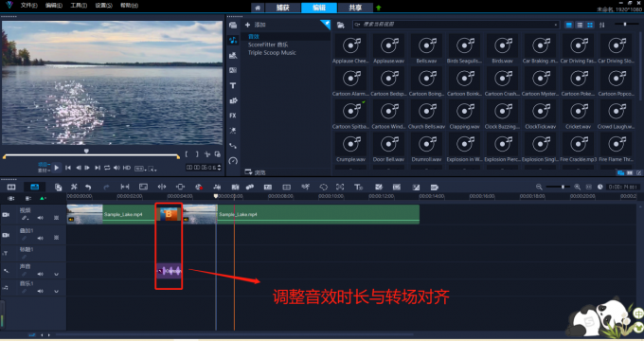
Task: Open the Tools menu
Action: tap(79, 6)
